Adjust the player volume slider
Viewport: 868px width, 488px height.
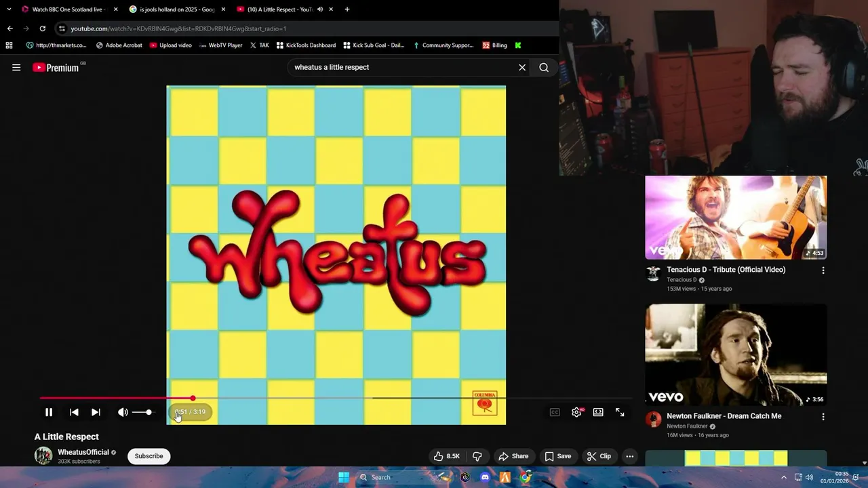[x=142, y=412]
